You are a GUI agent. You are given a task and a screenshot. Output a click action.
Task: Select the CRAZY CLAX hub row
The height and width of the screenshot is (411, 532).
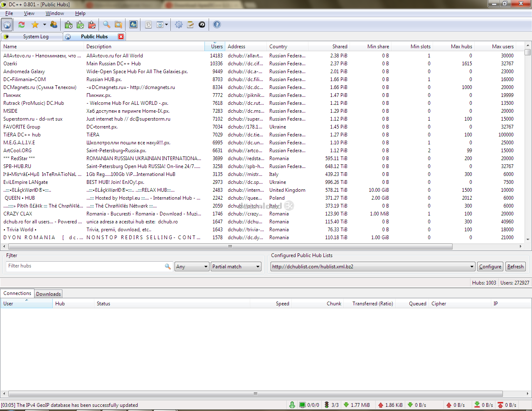(263, 214)
